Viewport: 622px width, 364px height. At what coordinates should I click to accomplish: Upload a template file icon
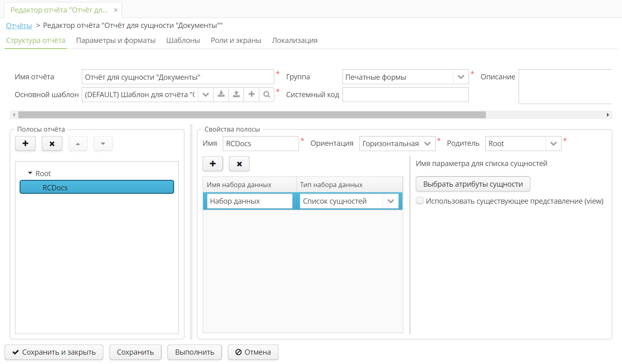(236, 94)
